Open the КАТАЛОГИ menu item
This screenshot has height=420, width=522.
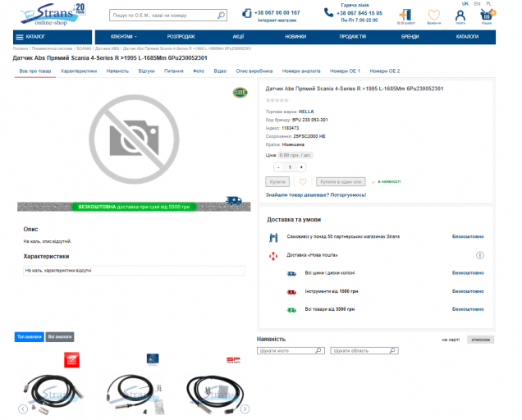coord(467,37)
